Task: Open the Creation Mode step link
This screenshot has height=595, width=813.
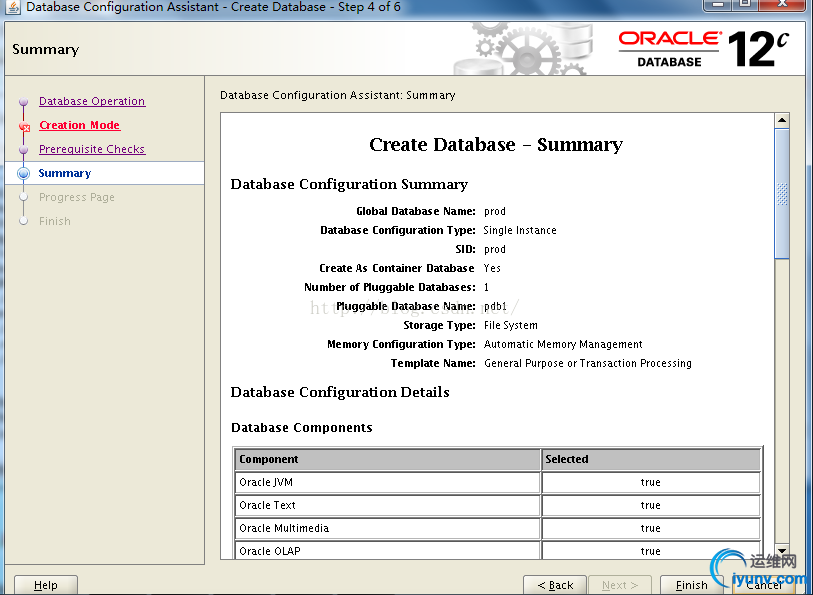Action: pos(79,126)
